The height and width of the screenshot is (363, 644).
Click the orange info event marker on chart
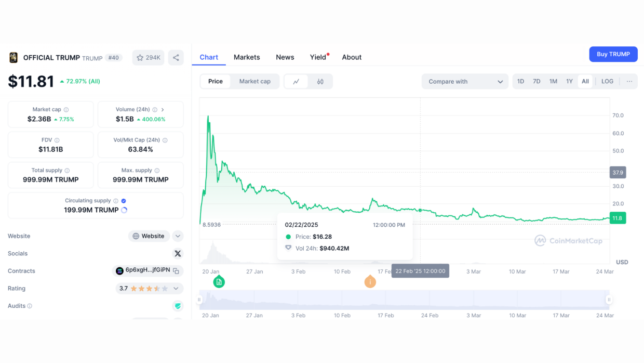(370, 282)
